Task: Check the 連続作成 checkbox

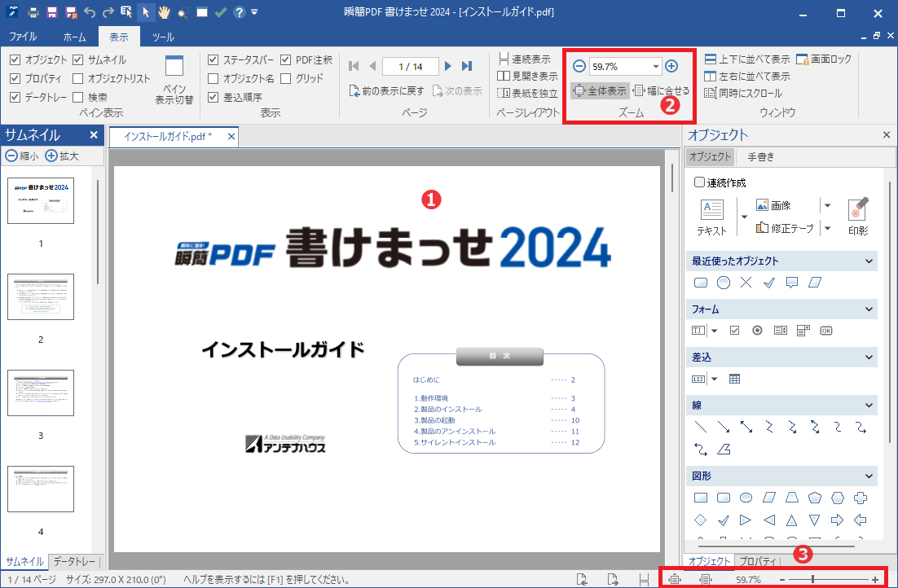Action: coord(699,182)
